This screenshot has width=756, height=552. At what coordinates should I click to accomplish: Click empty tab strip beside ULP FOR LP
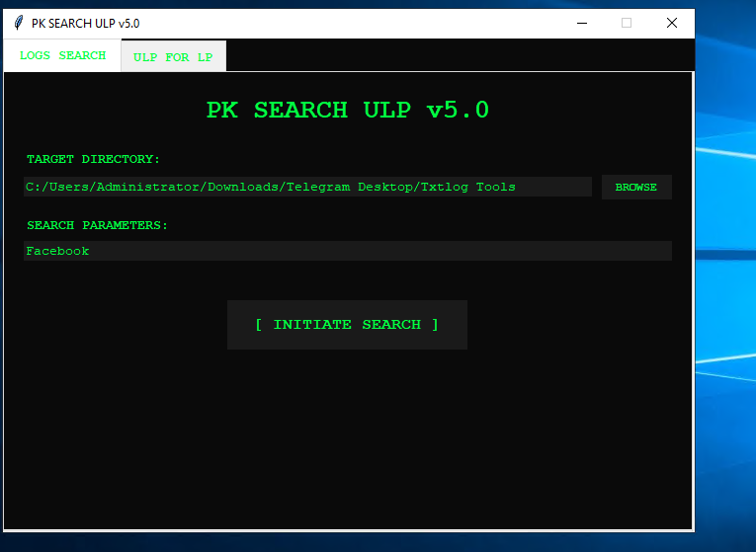(455, 56)
